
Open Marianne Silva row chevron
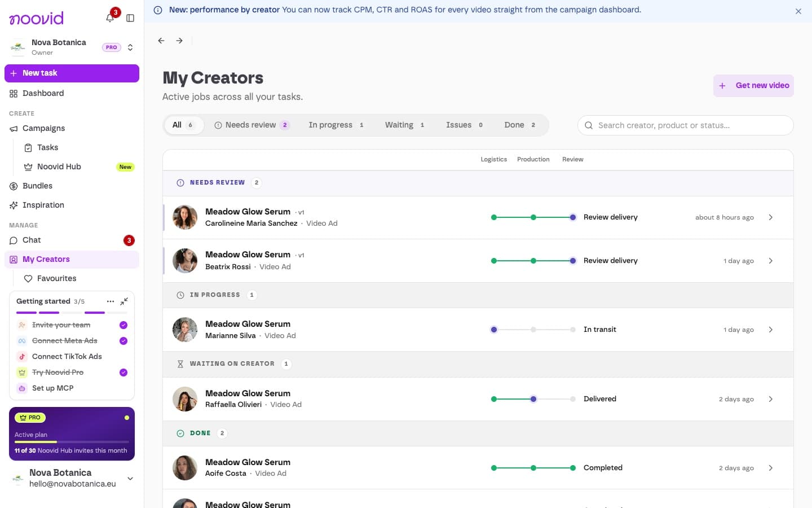[771, 330]
